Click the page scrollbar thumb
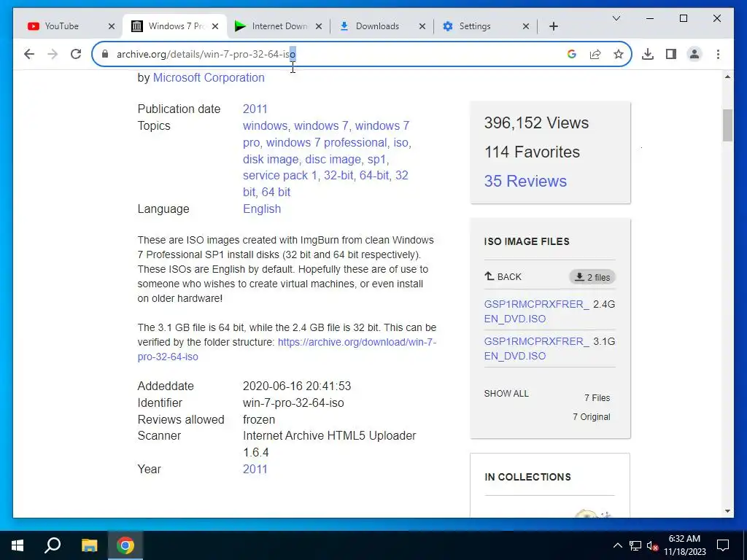 tap(727, 125)
